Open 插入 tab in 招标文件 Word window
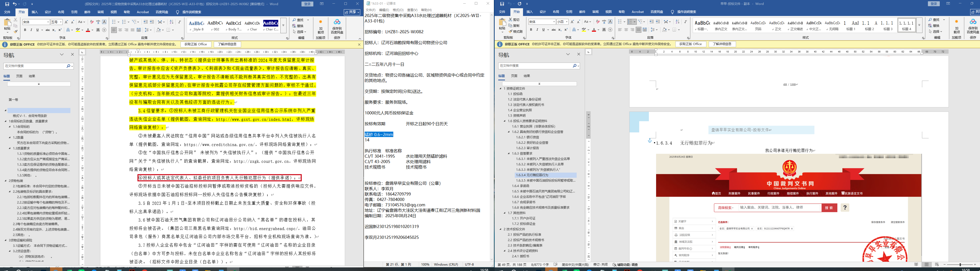Screen dimensions: 980x271 [35, 12]
